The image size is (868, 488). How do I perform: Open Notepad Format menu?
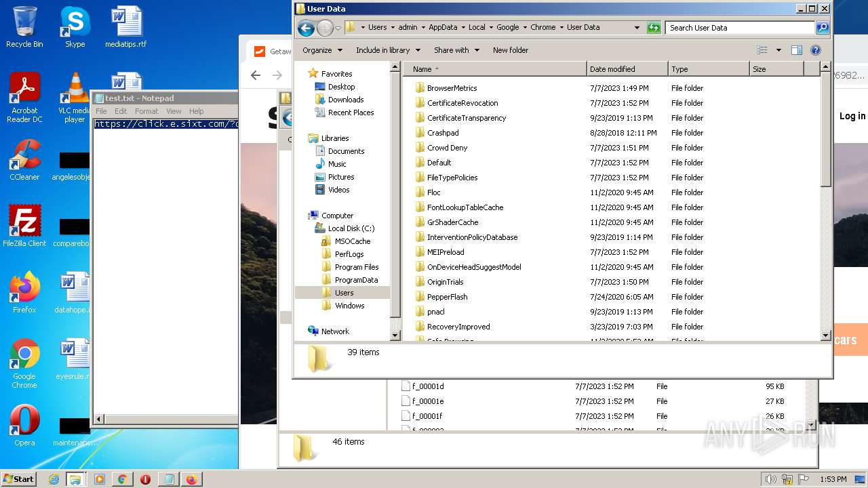pos(146,111)
